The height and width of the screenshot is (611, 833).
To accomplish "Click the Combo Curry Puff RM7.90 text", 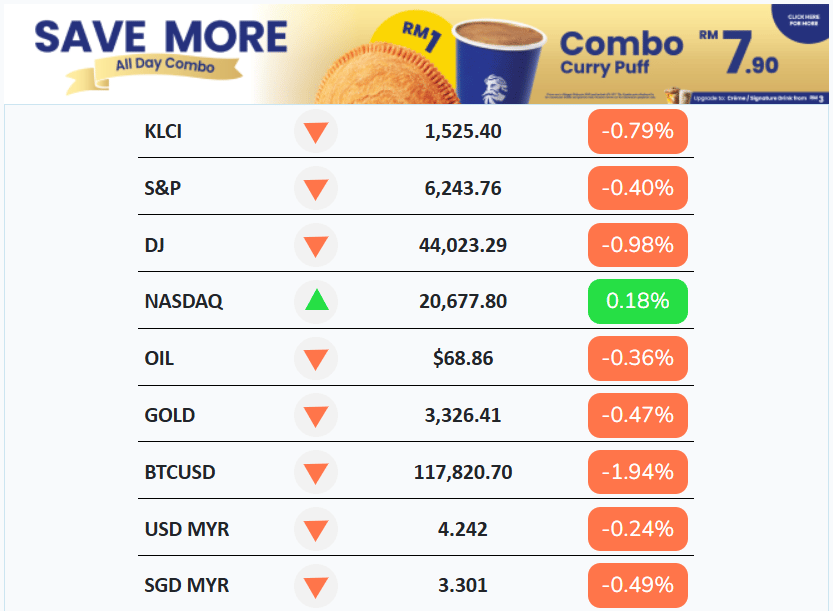I will [x=669, y=53].
